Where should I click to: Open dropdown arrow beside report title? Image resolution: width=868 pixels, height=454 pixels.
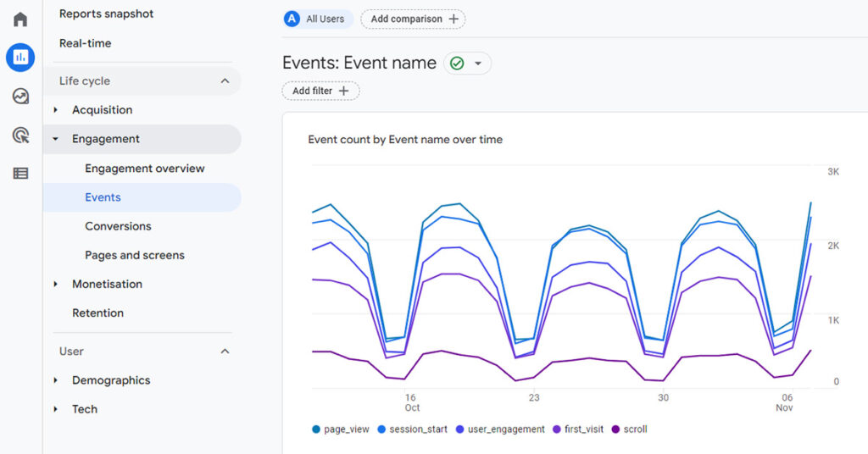(x=478, y=64)
